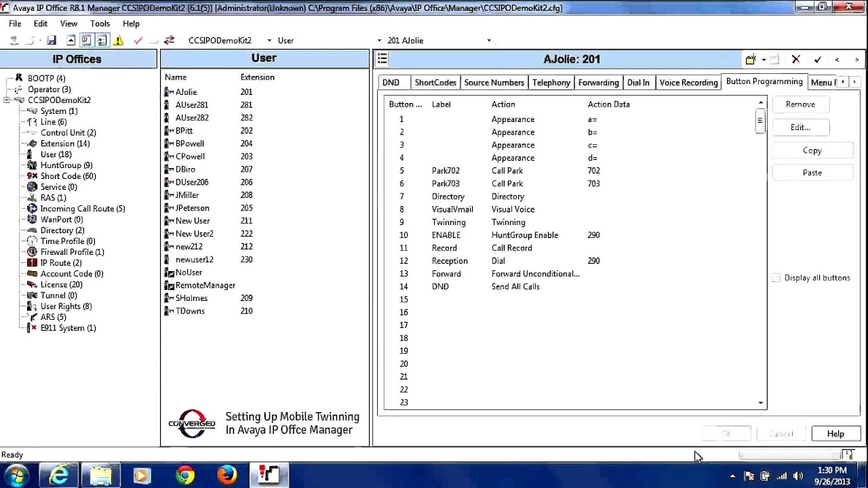Viewport: 868px width, 488px height.
Task: Select the Firewall Profile (1) icon
Action: [32, 252]
